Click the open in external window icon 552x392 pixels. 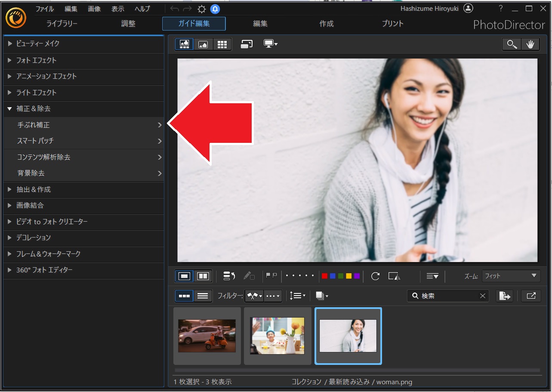tap(531, 296)
